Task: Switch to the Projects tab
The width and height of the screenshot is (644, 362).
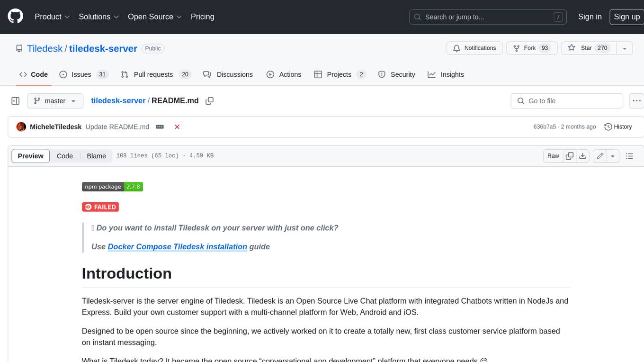Action: click(340, 74)
